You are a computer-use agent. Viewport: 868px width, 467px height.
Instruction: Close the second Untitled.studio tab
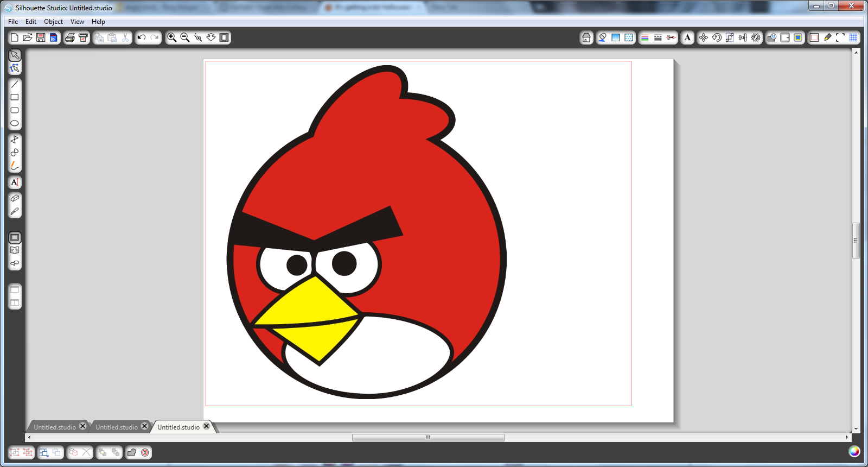145,426
